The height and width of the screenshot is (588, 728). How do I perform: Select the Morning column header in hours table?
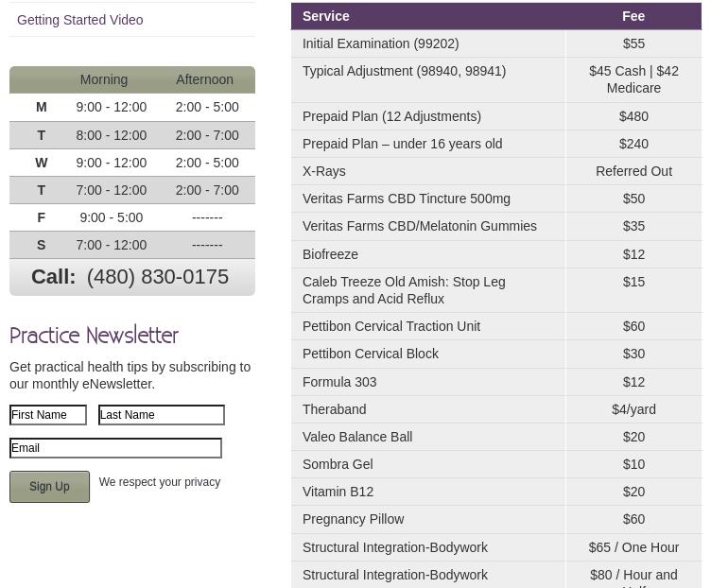tap(104, 80)
